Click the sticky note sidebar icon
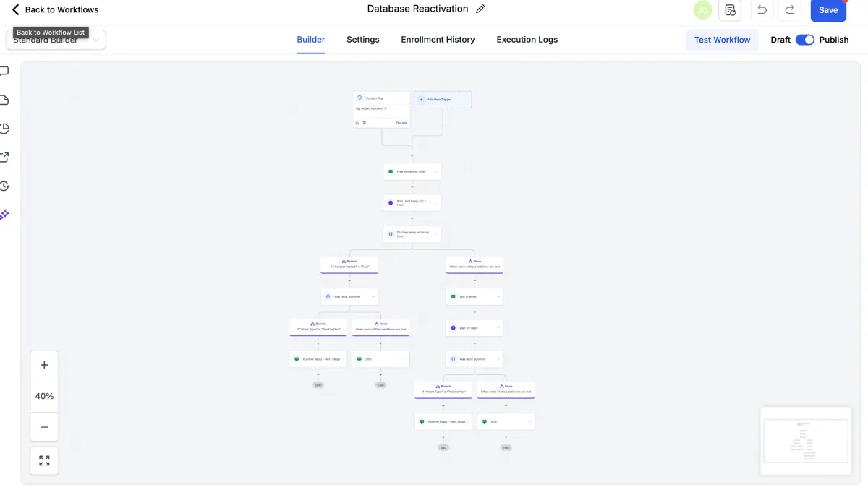Image resolution: width=868 pixels, height=490 pixels. (x=4, y=100)
